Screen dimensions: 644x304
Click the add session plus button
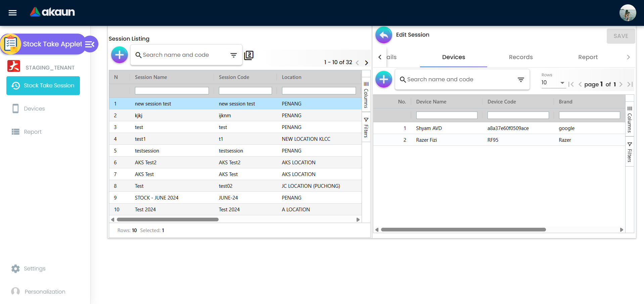pyautogui.click(x=120, y=55)
